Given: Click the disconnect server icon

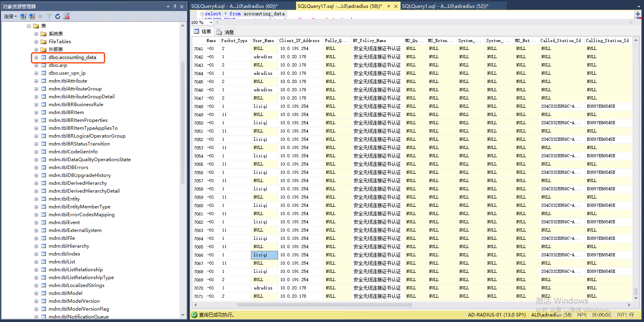Looking at the screenshot, I should pos(32,16).
